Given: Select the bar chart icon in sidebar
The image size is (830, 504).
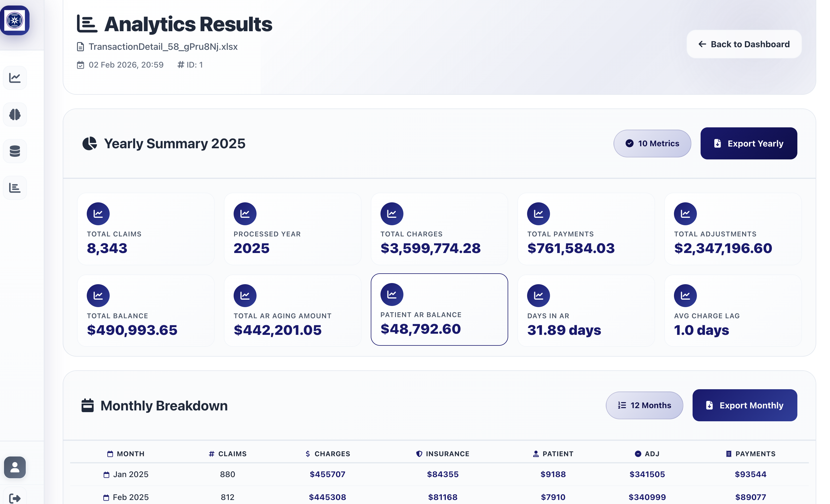Looking at the screenshot, I should (x=15, y=187).
